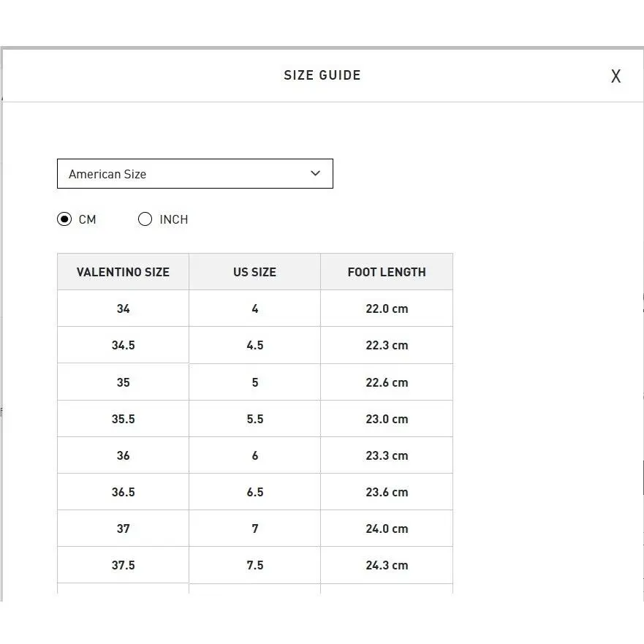
Task: Click the SIZE GUIDE title text
Action: [x=322, y=75]
